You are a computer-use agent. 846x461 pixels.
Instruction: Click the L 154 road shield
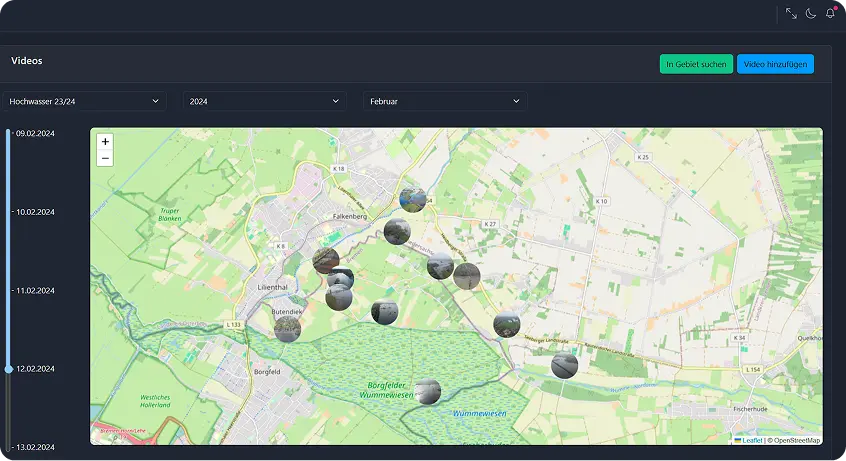coord(753,370)
